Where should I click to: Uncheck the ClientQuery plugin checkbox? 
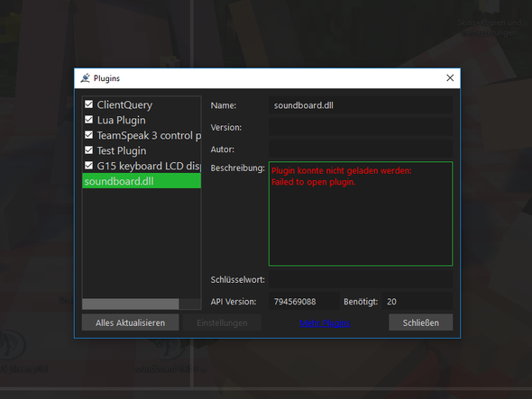point(88,104)
